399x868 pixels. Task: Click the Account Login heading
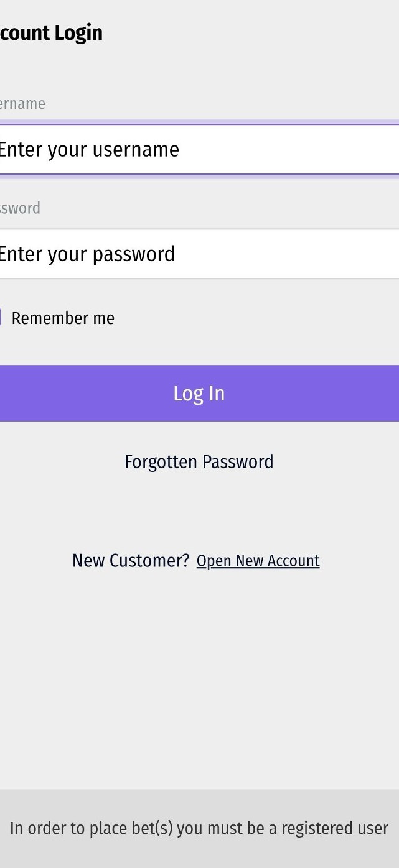pyautogui.click(x=51, y=33)
